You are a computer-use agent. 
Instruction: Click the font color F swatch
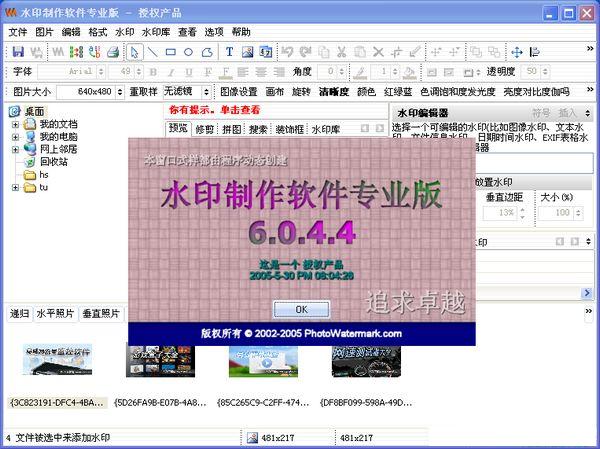point(226,72)
